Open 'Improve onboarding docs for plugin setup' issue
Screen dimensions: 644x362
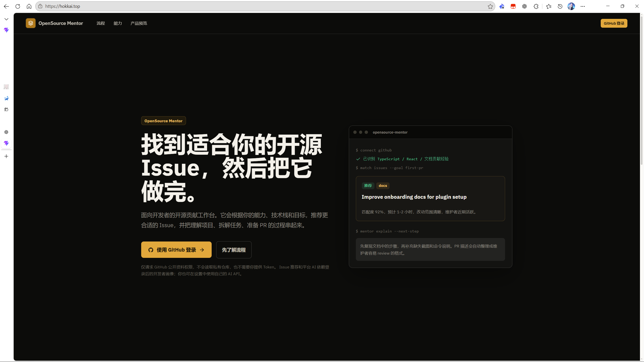tap(414, 197)
